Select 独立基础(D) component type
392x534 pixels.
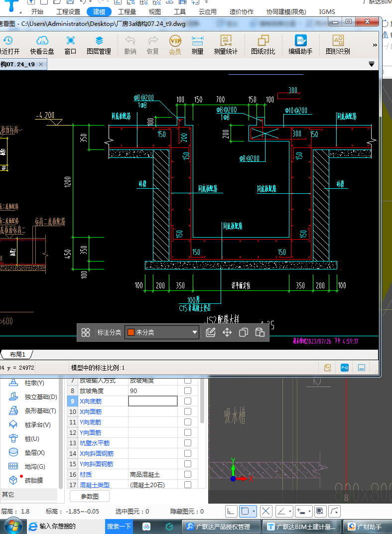[33, 397]
